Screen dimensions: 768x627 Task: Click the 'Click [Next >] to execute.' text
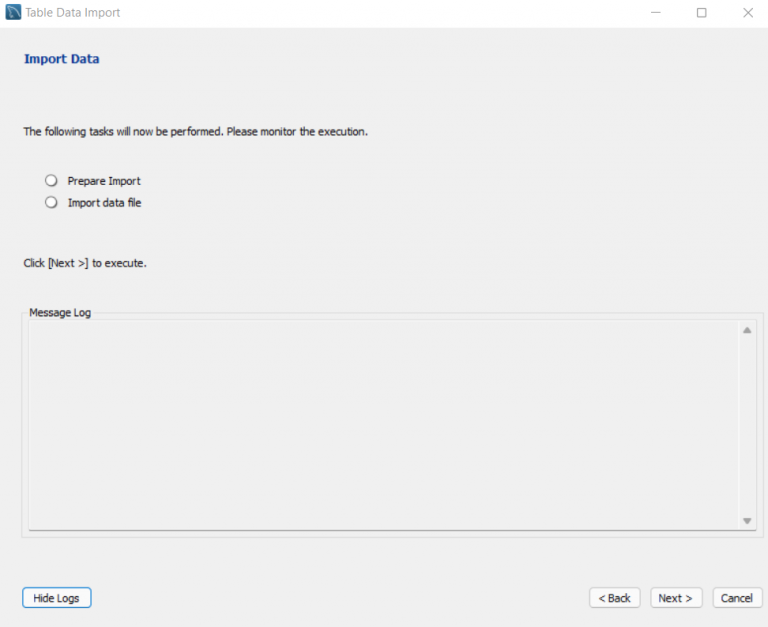point(85,263)
